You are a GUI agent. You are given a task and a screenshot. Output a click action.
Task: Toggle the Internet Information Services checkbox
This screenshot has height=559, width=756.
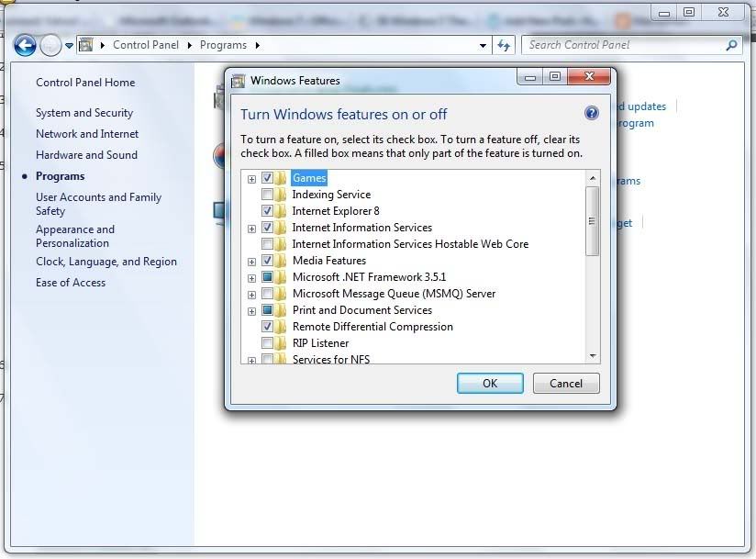267,228
